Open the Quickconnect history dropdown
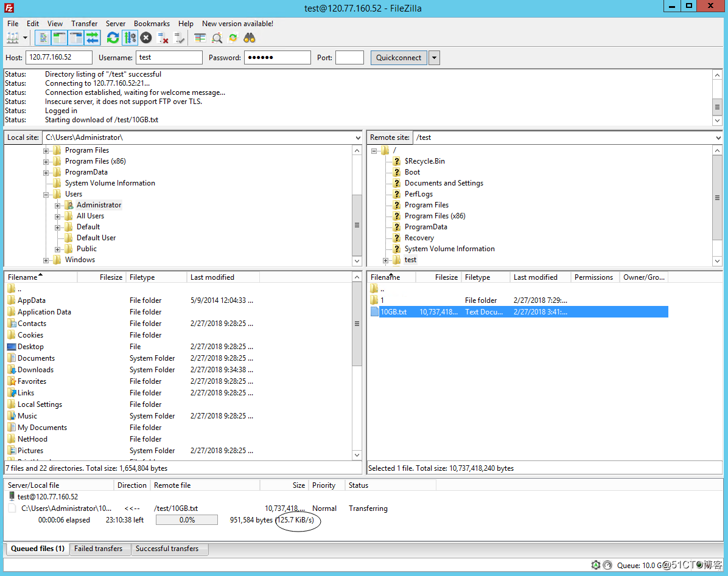The height and width of the screenshot is (576, 728). tap(434, 58)
